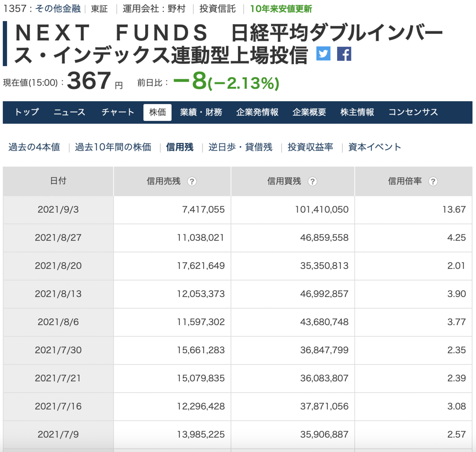This screenshot has width=476, height=452.
Task: Open help icon for 信用買残
Action: click(x=313, y=182)
